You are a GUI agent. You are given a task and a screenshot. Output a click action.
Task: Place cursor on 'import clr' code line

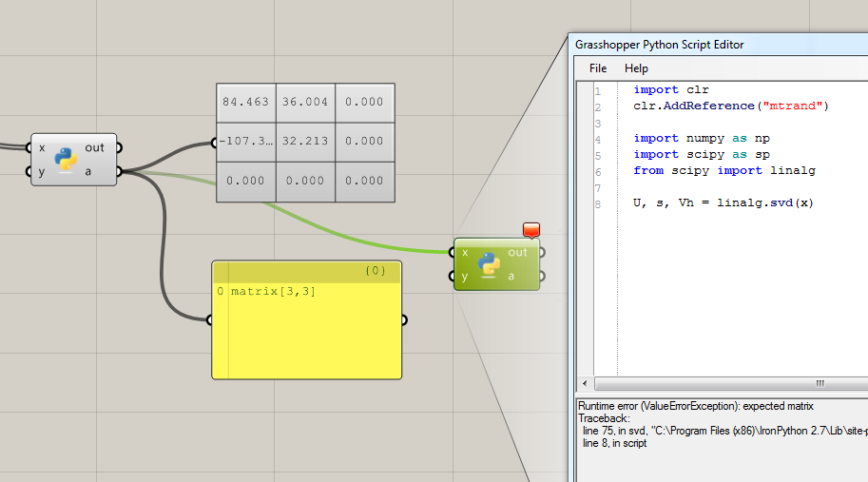coord(671,89)
